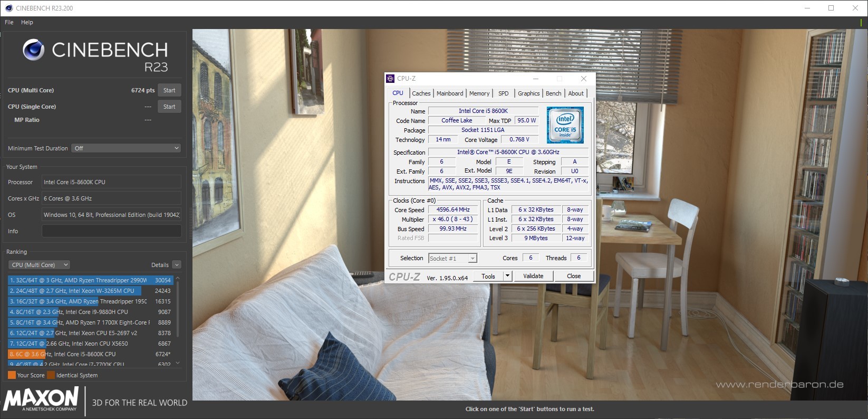Click the Info input field
Viewport: 868px width, 419px height.
point(111,231)
